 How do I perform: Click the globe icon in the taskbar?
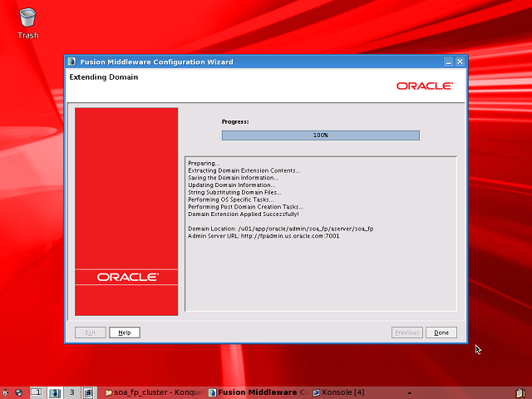[x=18, y=392]
